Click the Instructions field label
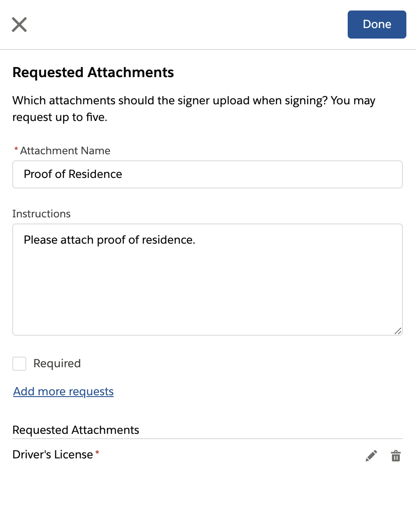Screen dimensions: 416x532 click(x=41, y=214)
